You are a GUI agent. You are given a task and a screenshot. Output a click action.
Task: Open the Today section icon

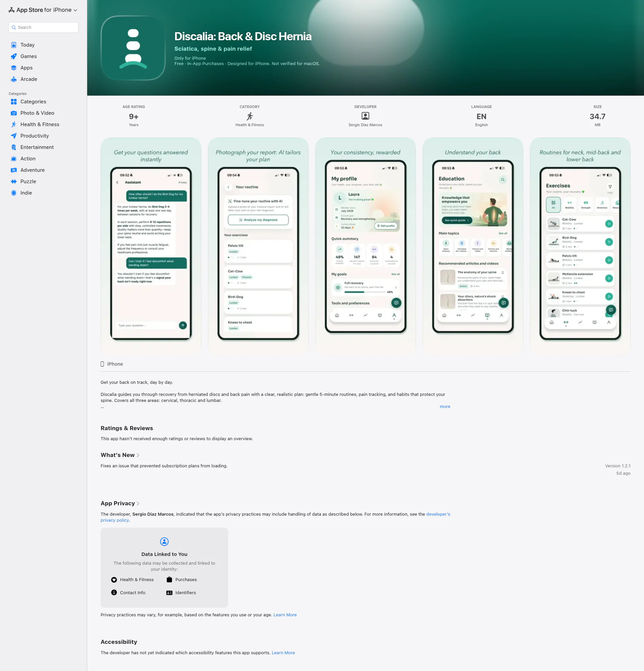coord(14,45)
